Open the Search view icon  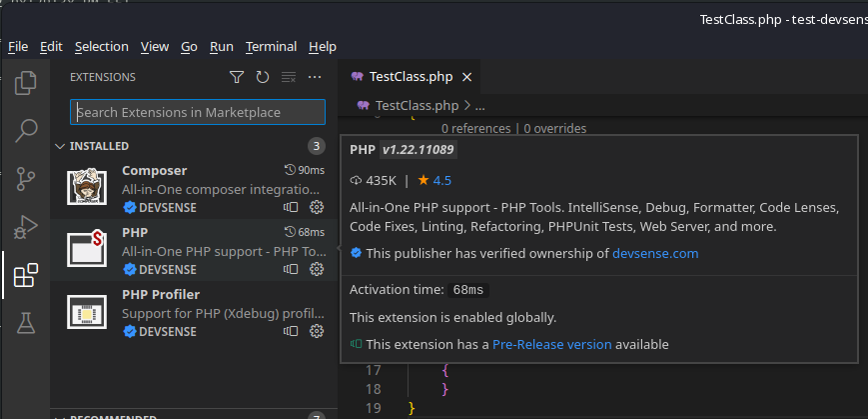(26, 130)
